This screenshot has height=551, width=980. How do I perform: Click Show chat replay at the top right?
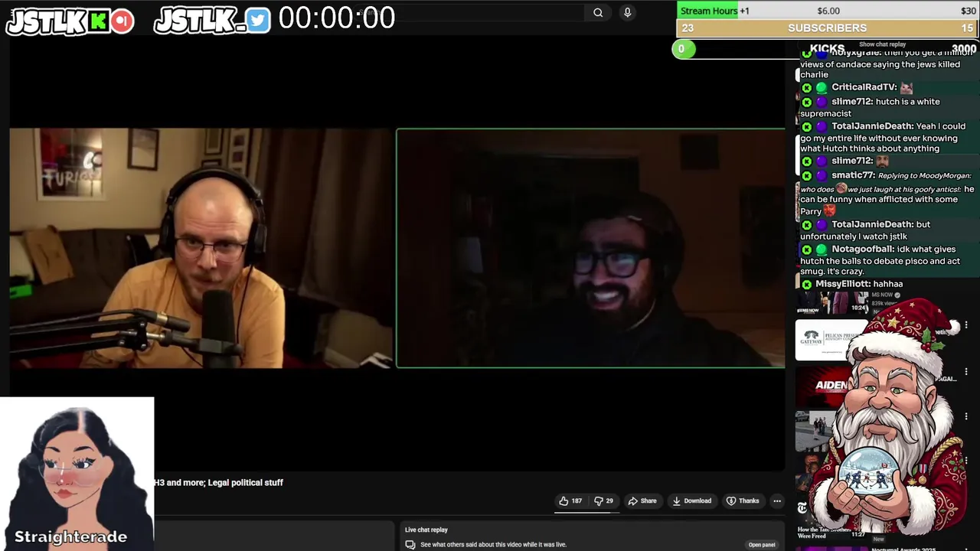[x=882, y=44]
